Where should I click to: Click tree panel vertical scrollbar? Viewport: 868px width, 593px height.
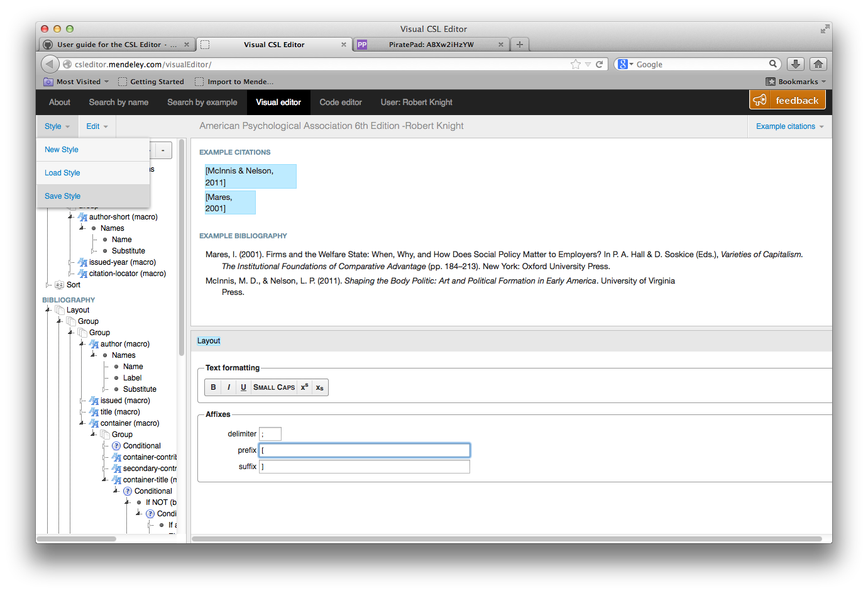click(x=182, y=248)
